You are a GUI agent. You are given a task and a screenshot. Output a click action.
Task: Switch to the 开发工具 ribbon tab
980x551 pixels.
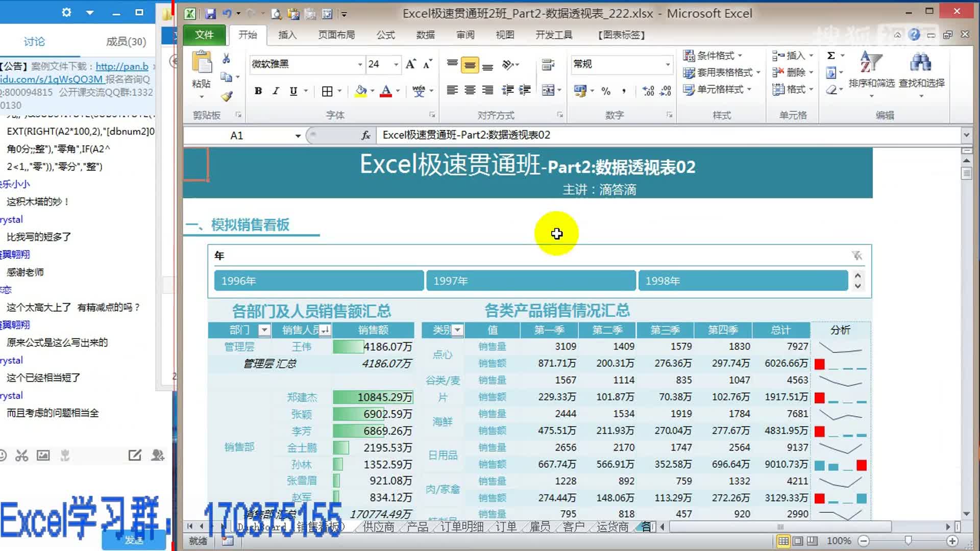554,35
